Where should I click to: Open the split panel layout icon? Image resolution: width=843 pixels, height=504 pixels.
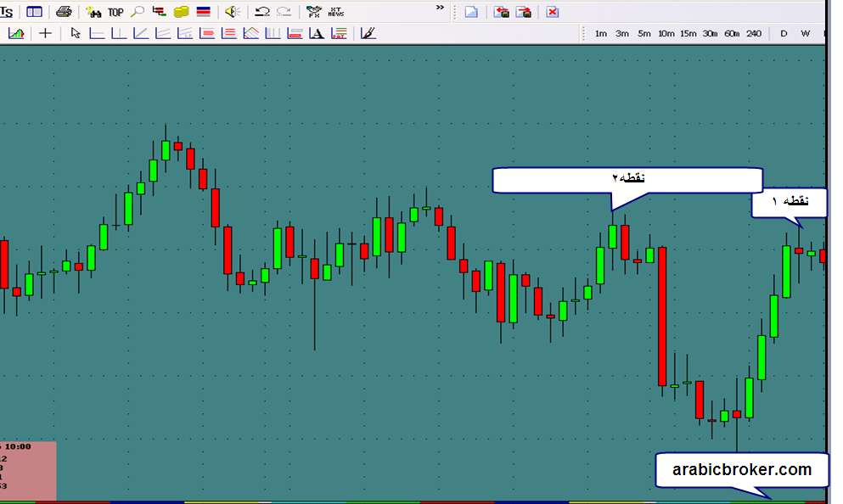(35, 12)
